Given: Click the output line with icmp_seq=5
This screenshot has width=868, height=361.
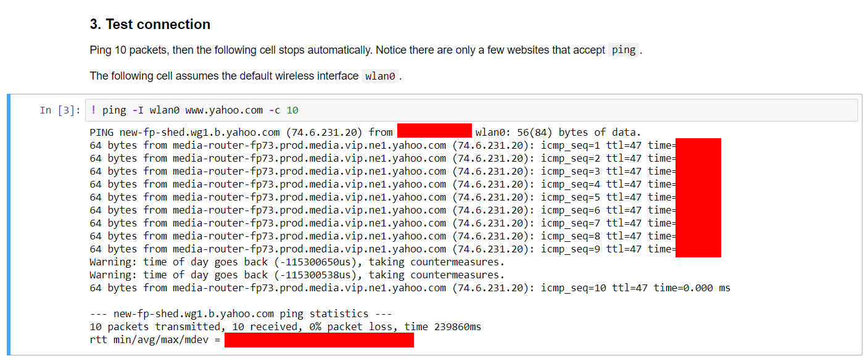Looking at the screenshot, I should click(x=405, y=197).
